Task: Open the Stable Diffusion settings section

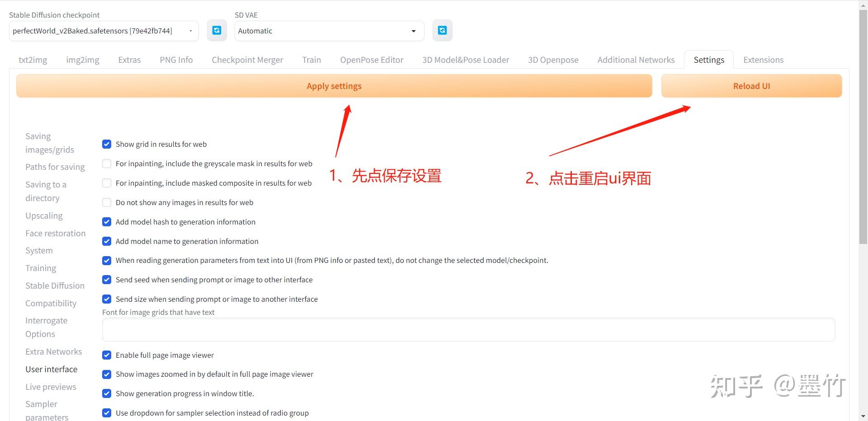Action: point(55,285)
